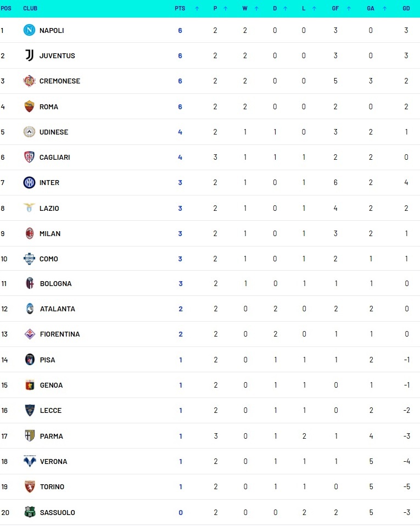Sort by matches played arrow
Screen dimensions: 420x526
coord(226,8)
